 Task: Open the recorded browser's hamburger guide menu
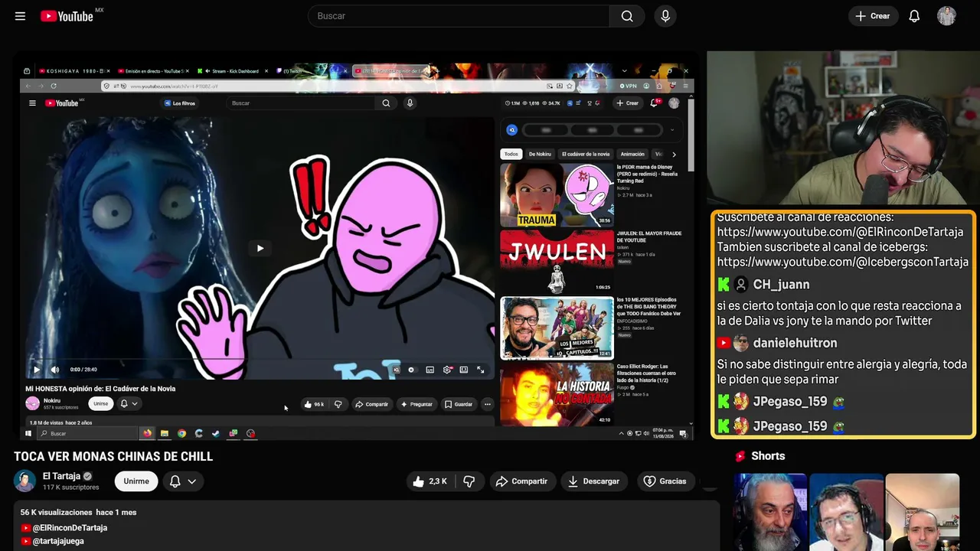pyautogui.click(x=32, y=103)
